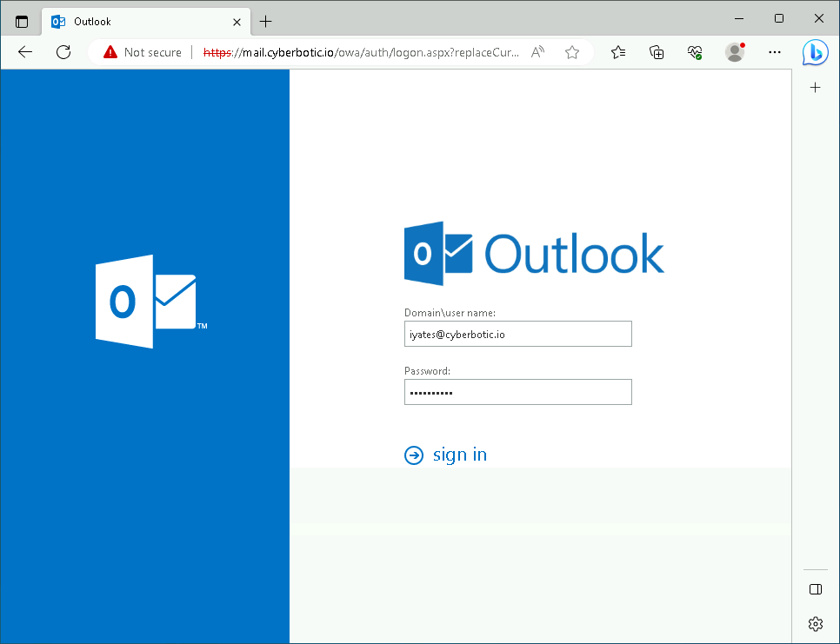Open the Favorites list icon
The image size is (840, 644).
coord(618,52)
